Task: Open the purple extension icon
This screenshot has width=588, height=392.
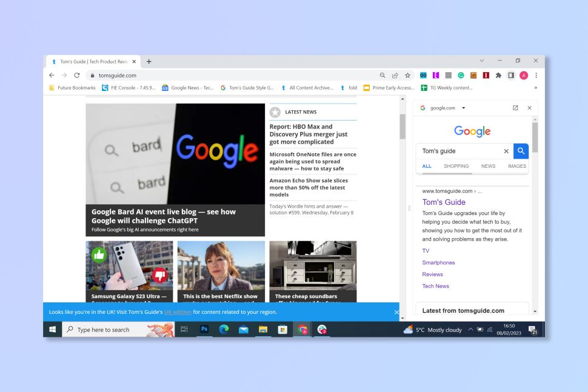Action: [436, 75]
